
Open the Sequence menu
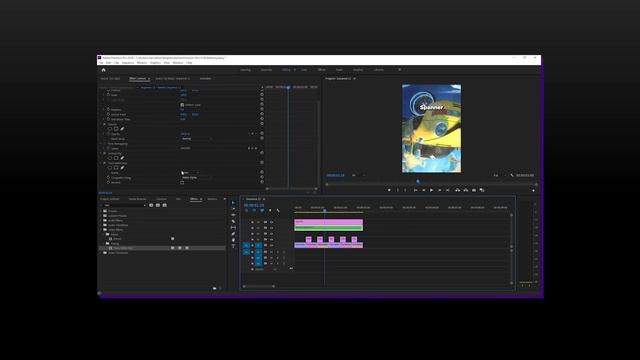128,63
